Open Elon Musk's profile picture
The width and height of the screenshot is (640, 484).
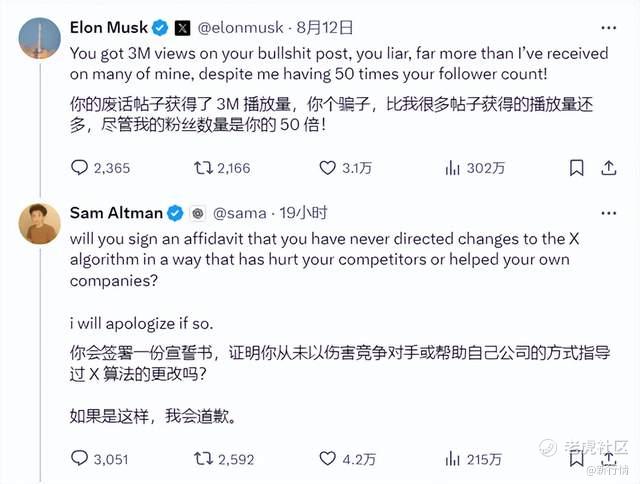[x=40, y=38]
